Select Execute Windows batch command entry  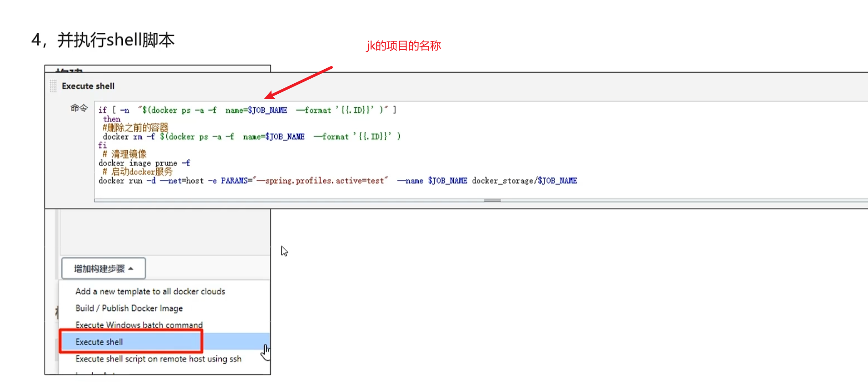139,325
